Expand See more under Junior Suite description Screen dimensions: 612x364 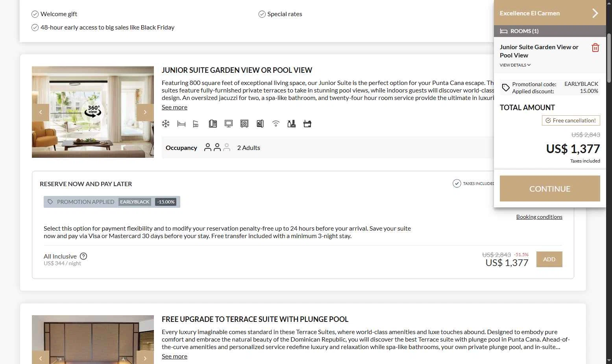point(174,107)
